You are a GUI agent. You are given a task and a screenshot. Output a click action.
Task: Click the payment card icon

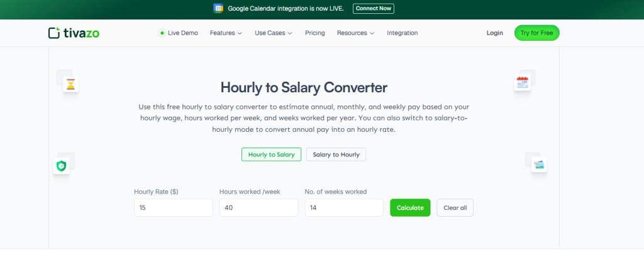click(x=539, y=165)
